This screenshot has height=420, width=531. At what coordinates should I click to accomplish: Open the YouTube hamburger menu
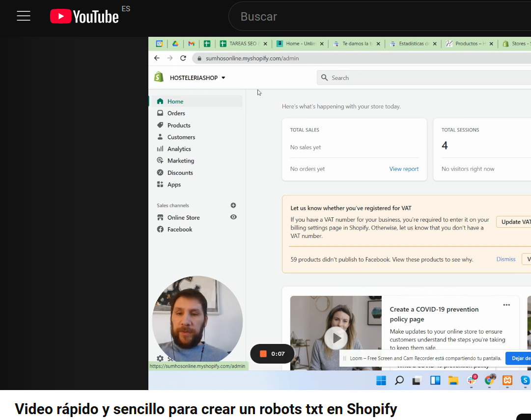(x=24, y=16)
